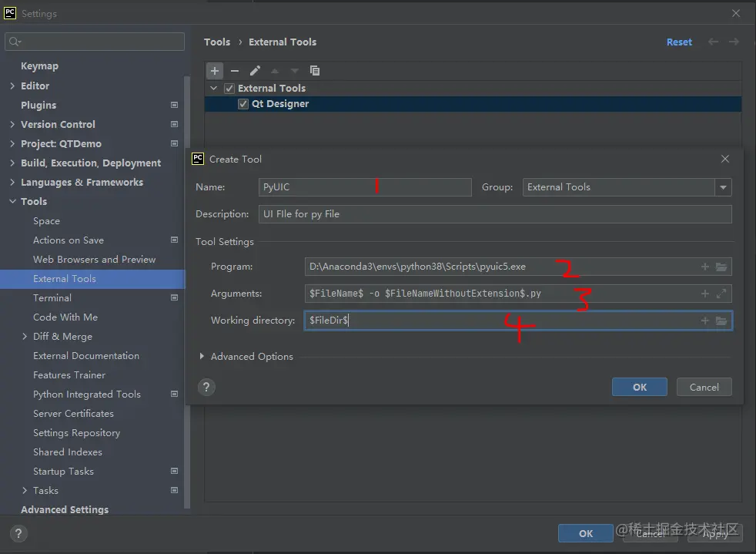
Task: Click the insert macro plus in Program field
Action: pyautogui.click(x=705, y=267)
